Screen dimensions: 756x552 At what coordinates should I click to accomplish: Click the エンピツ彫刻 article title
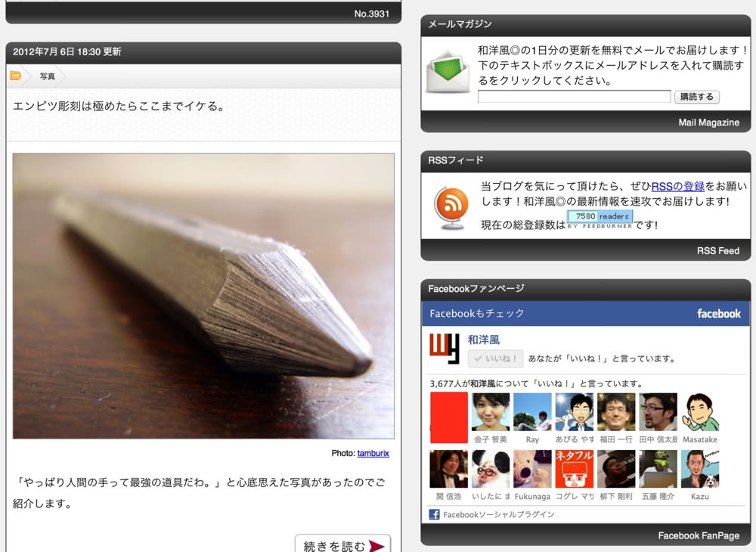[x=119, y=106]
